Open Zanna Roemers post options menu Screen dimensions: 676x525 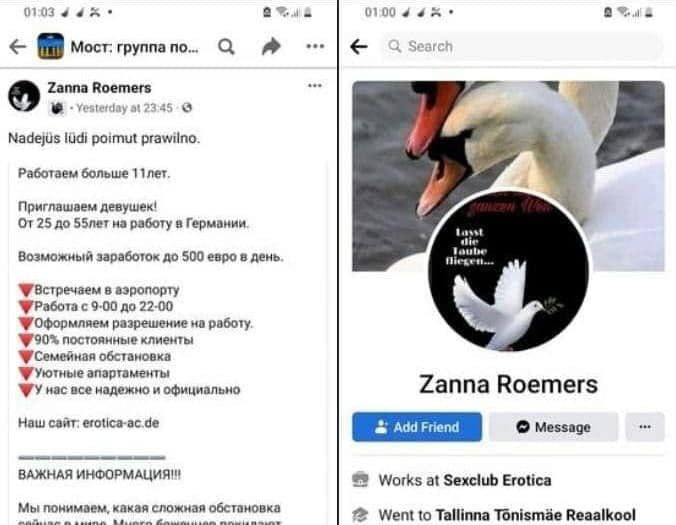315,85
